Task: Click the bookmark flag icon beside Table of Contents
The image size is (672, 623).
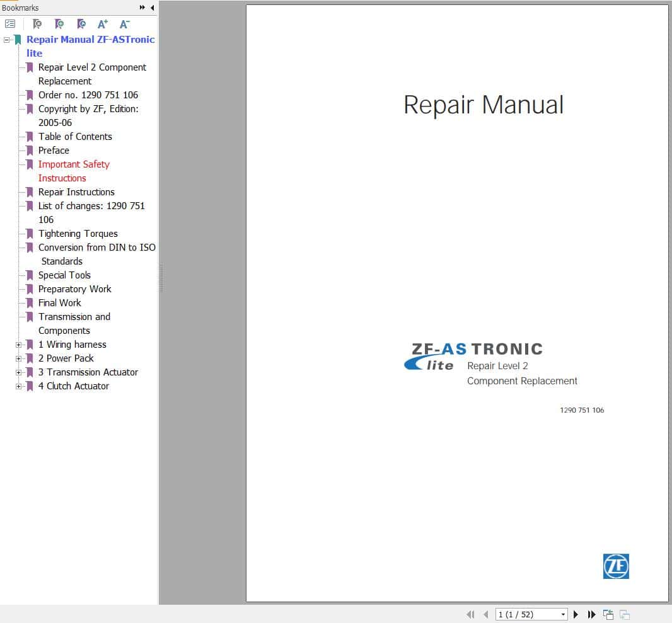Action: [x=30, y=137]
